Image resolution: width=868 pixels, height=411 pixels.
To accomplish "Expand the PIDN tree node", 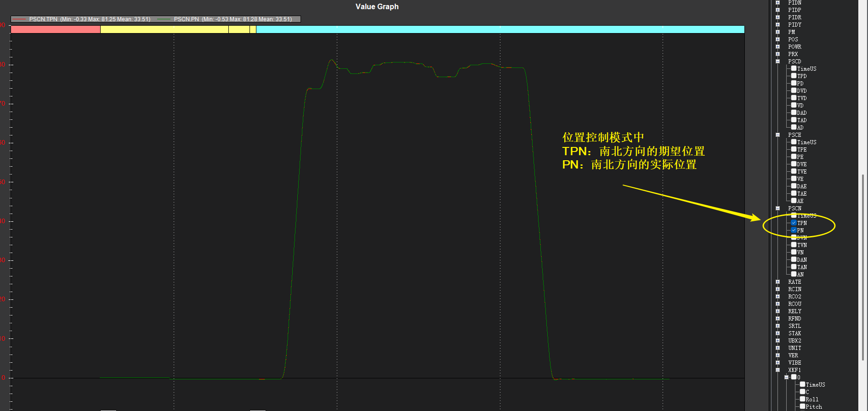I will point(777,2).
